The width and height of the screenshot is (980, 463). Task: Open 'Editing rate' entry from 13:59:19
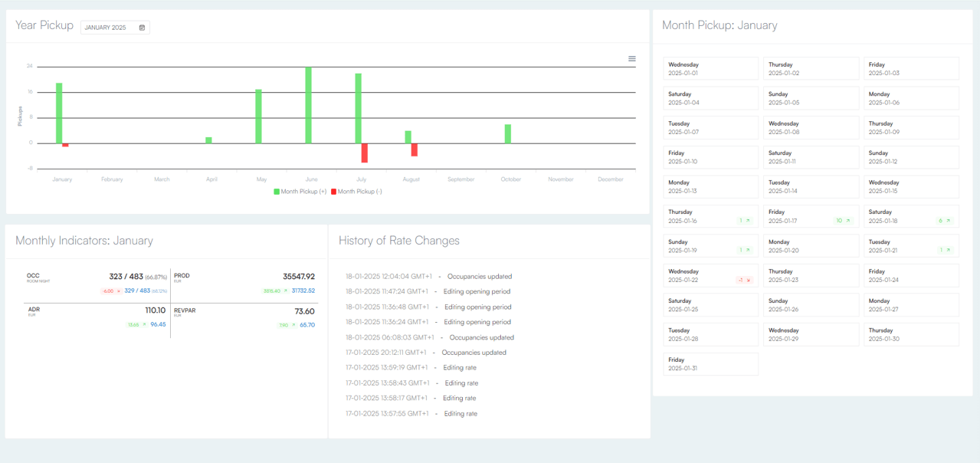411,368
